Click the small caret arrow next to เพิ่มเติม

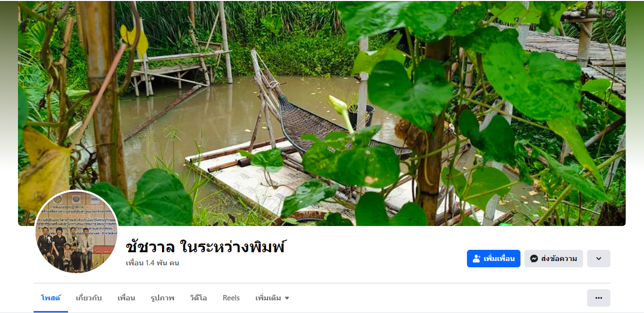click(287, 298)
